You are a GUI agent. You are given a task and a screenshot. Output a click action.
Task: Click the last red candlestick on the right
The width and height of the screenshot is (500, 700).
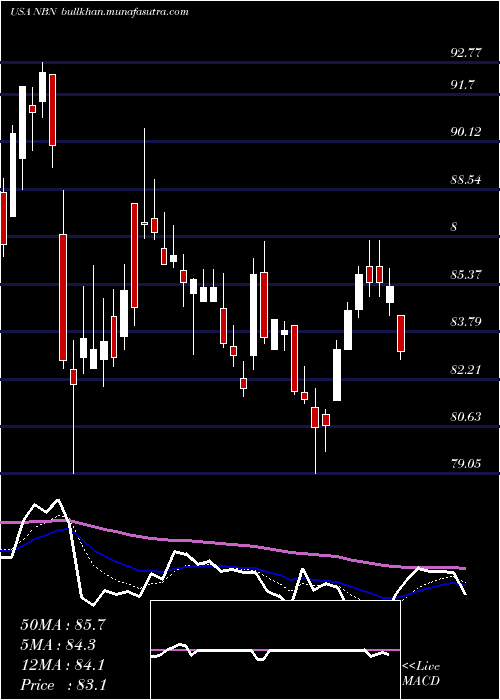click(401, 333)
